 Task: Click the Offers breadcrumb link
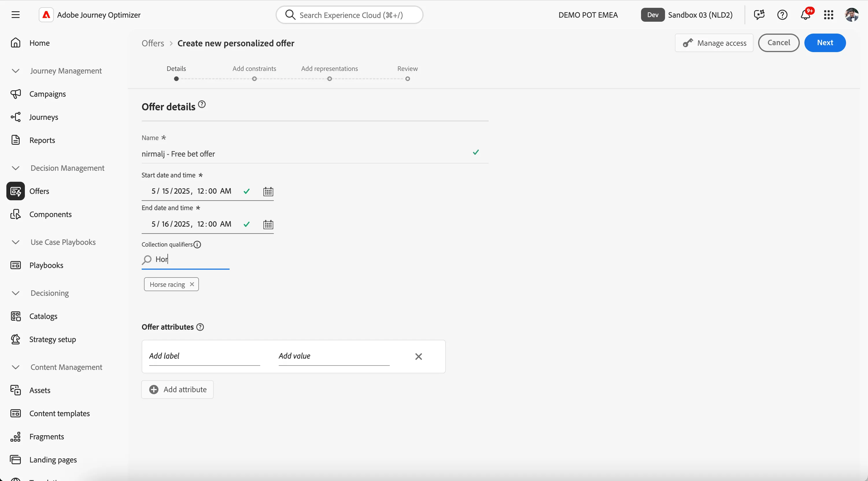(153, 43)
